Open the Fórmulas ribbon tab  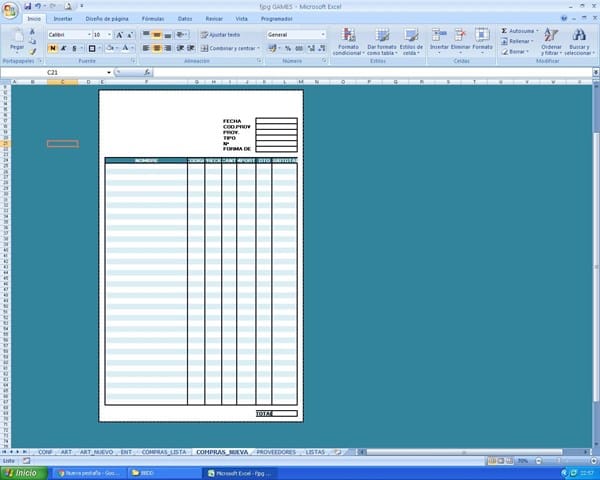(153, 19)
